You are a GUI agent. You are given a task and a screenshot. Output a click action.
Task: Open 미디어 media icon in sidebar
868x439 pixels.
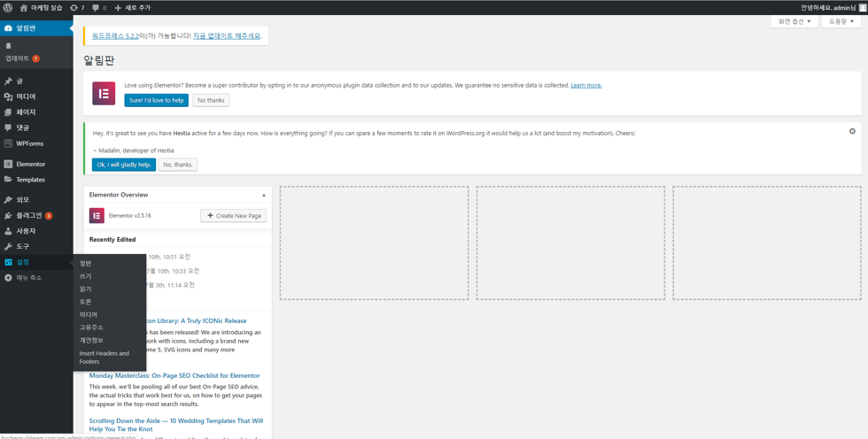[x=8, y=96]
